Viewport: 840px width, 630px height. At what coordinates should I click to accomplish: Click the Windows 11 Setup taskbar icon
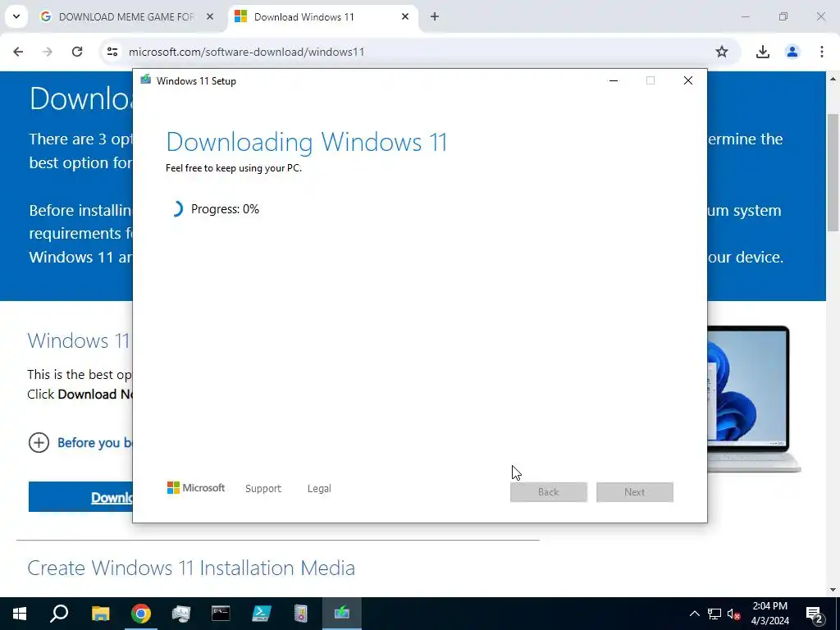coord(342,614)
